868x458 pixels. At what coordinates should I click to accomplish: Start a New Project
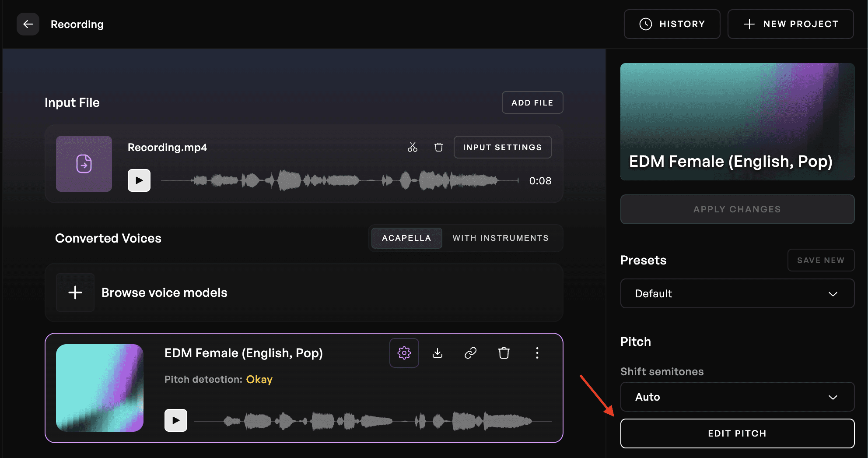[x=791, y=24]
